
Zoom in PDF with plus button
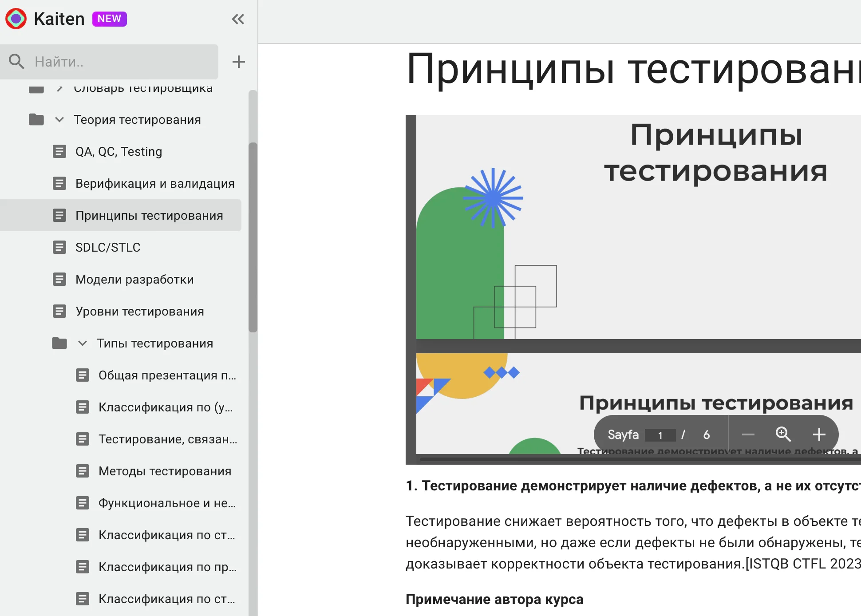coord(819,434)
